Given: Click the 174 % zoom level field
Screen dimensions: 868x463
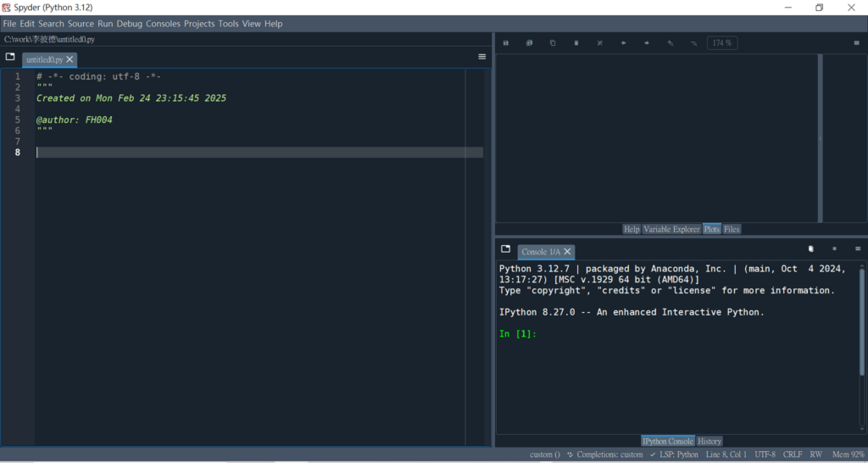Looking at the screenshot, I should (722, 42).
